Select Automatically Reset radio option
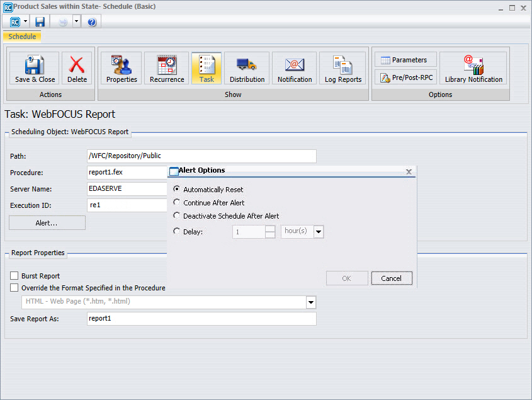Image resolution: width=532 pixels, height=400 pixels. click(x=176, y=189)
